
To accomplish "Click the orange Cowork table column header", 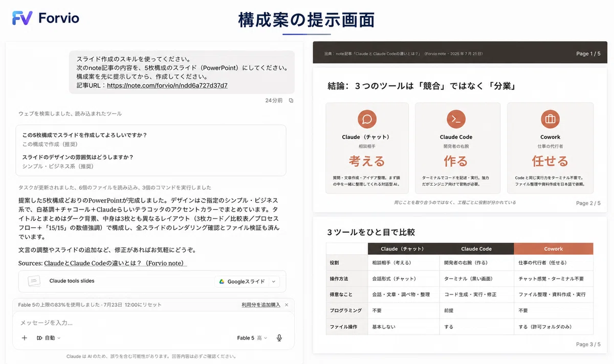I will (x=554, y=249).
